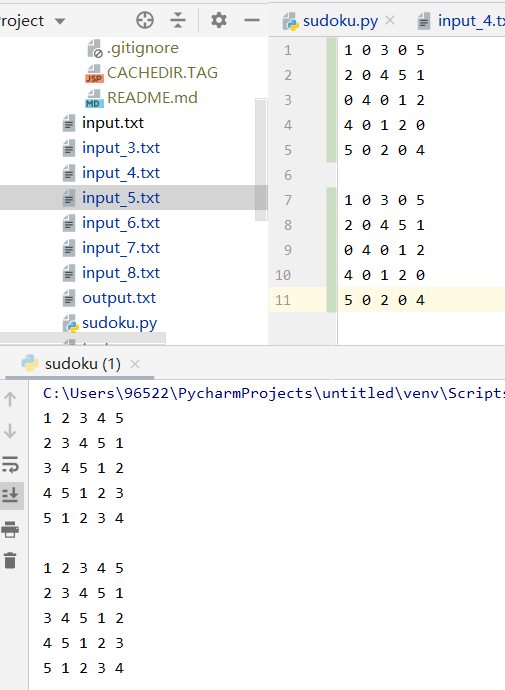Toggle soft-wrap in run console

point(10,463)
